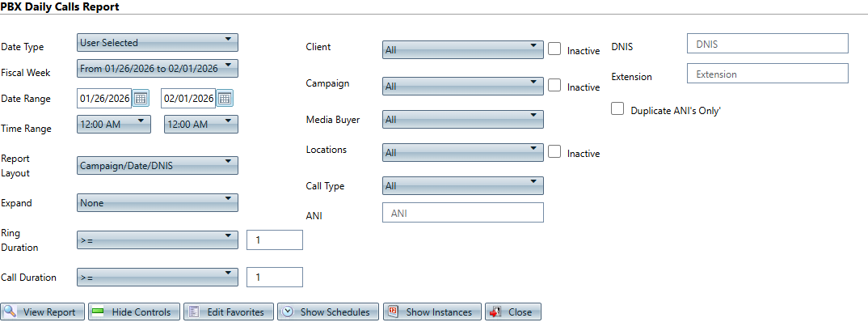Click the View Report magnifier icon
Image resolution: width=868 pixels, height=335 pixels.
[12, 312]
